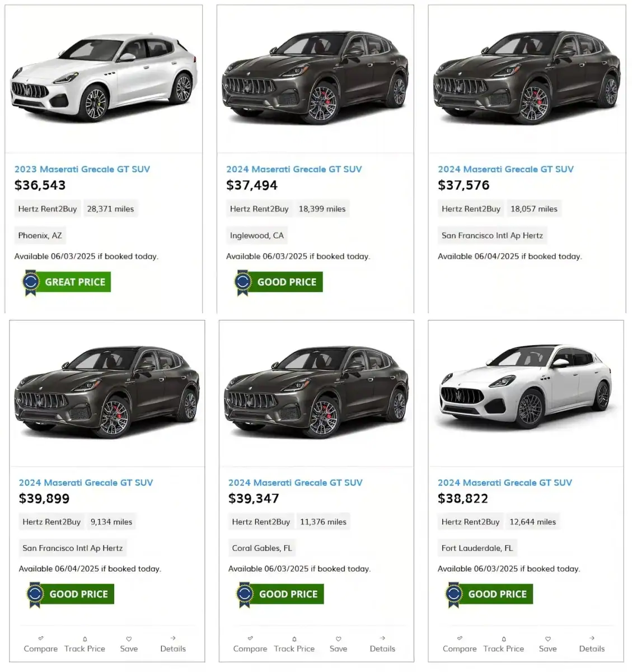The width and height of the screenshot is (632, 672).
Task: Save the Coral Gables Grecale listing
Action: pos(338,639)
